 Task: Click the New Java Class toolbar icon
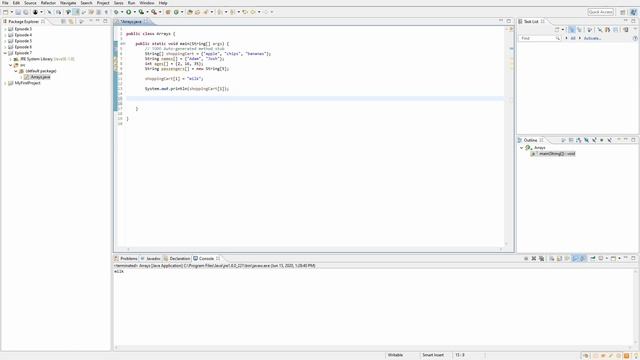click(x=176, y=12)
